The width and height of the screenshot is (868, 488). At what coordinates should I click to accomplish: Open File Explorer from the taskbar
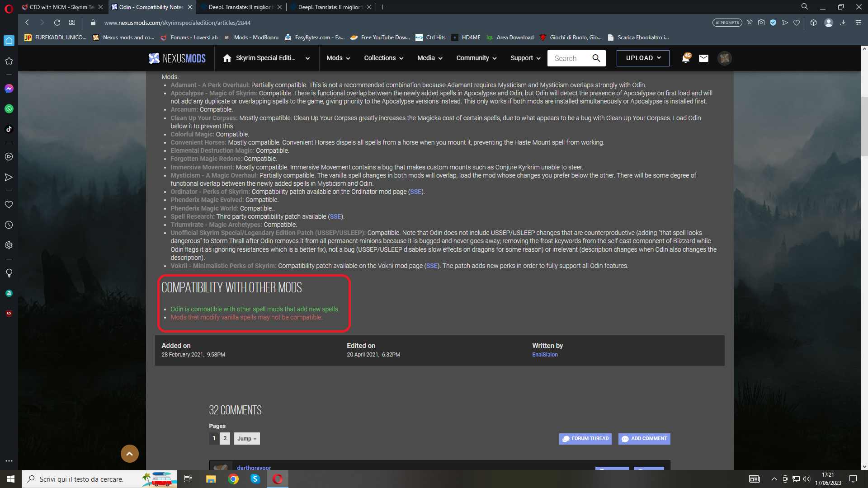[x=211, y=479]
